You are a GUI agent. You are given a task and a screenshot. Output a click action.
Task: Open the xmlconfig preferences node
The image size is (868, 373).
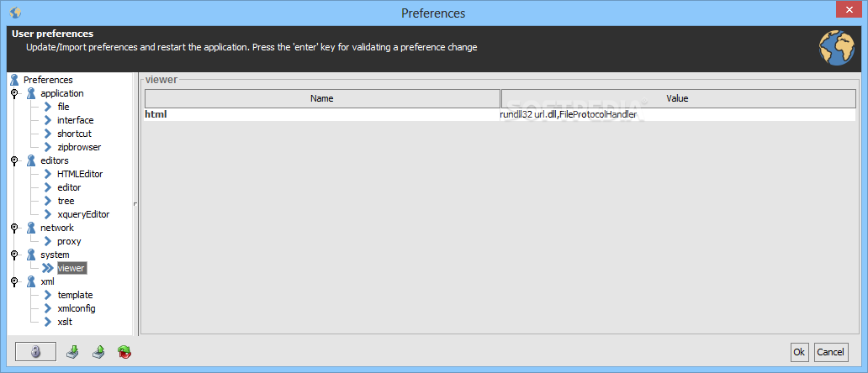pos(77,308)
